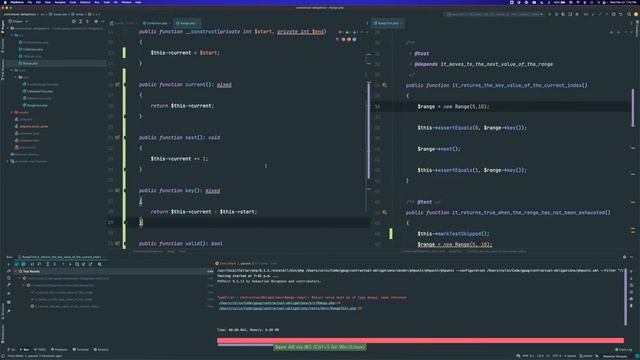The width and height of the screenshot is (640, 360).
Task: Toggle auto-test in Run side toolbar
Action: 9,278
